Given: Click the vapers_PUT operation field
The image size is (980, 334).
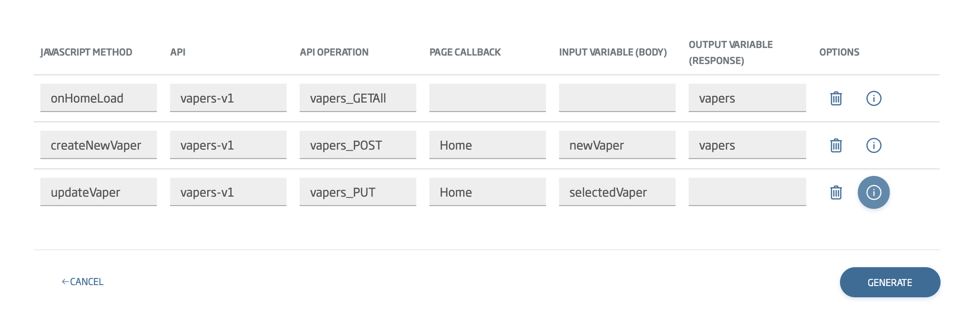Looking at the screenshot, I should [x=358, y=192].
